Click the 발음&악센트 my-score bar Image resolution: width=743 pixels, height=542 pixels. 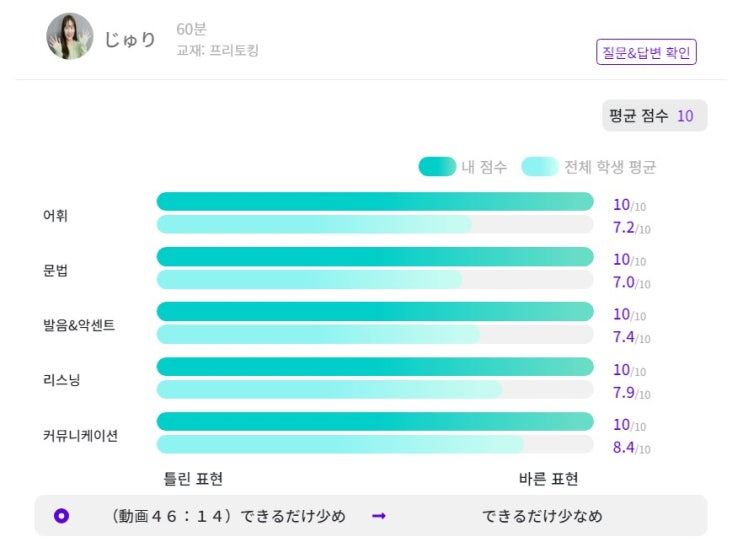[374, 312]
